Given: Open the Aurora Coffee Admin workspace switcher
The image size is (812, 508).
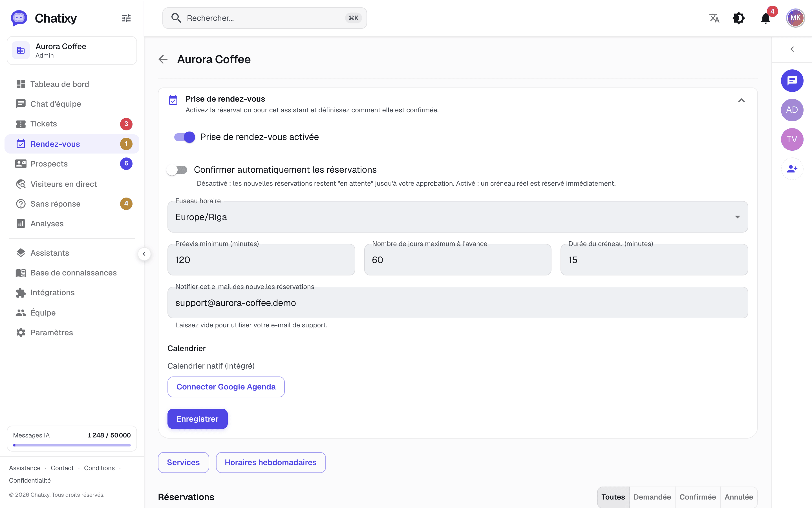Looking at the screenshot, I should coord(72,51).
